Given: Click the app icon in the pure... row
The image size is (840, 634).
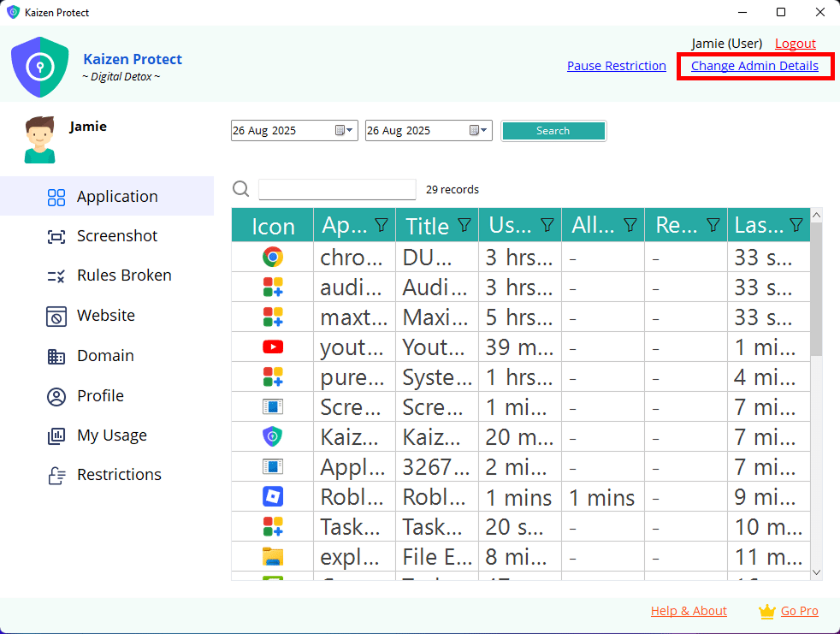Looking at the screenshot, I should point(273,377).
